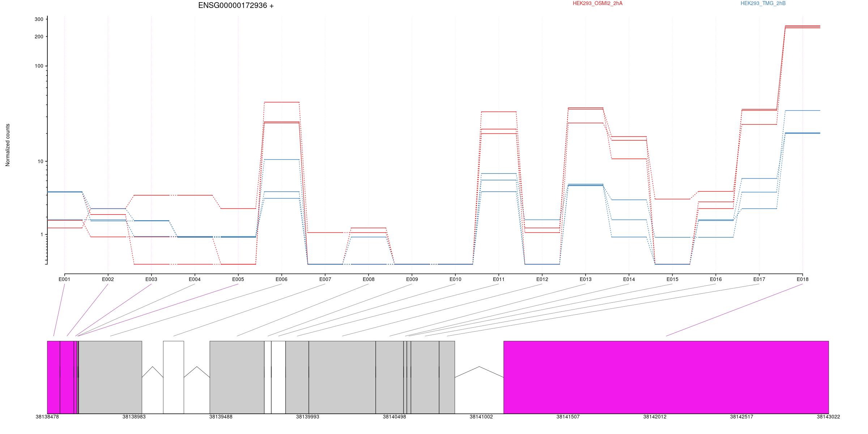Click exon label E012

[x=542, y=279]
